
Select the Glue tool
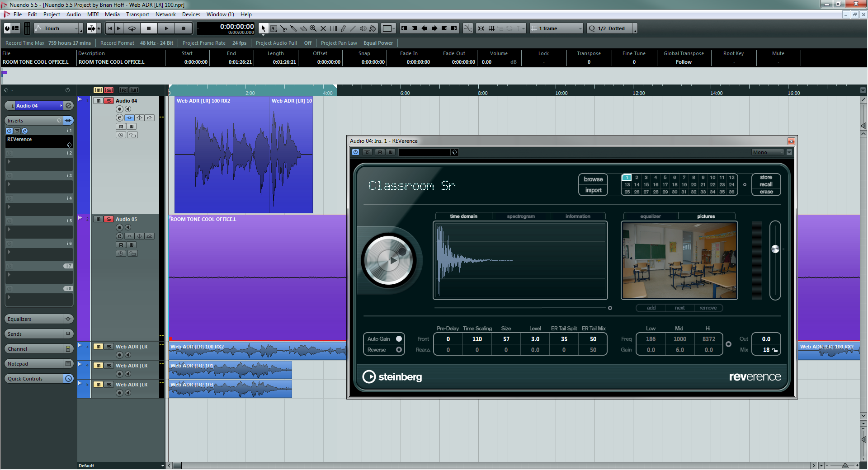pos(293,28)
